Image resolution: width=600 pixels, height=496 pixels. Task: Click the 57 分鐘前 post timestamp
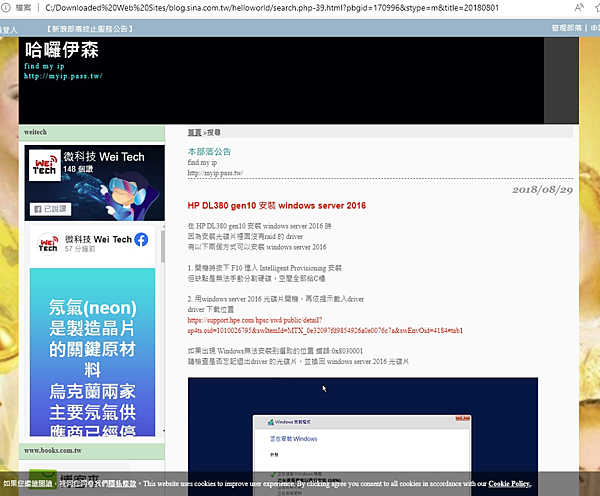point(80,249)
